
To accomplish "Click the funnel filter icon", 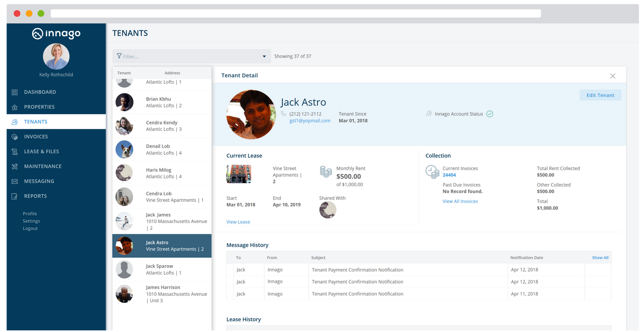I will click(x=119, y=56).
